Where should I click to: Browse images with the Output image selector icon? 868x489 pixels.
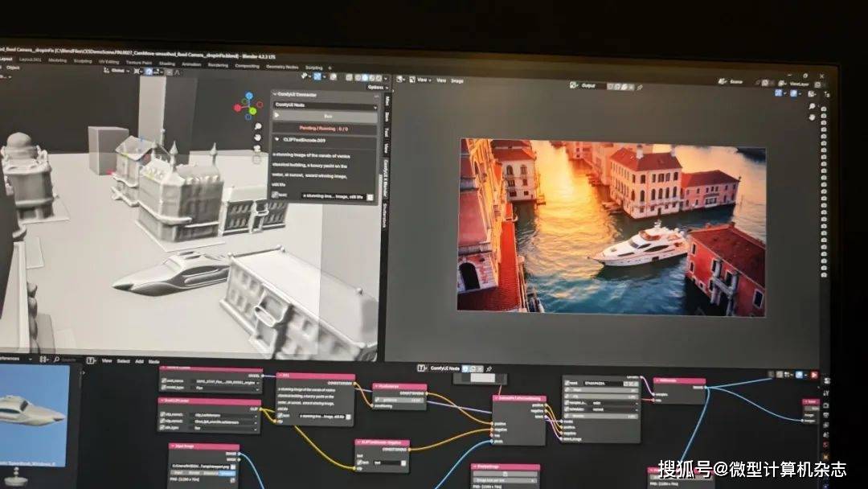point(574,85)
